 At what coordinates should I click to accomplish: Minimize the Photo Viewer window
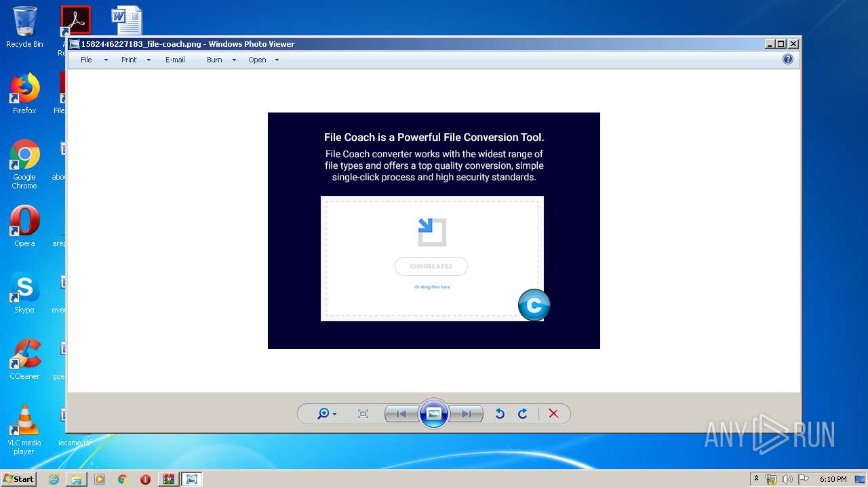coord(770,43)
